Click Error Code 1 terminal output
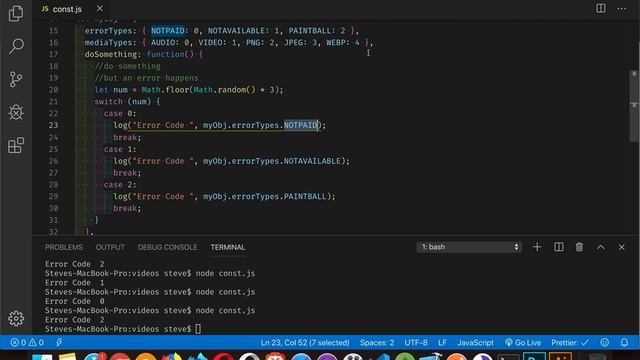This screenshot has width=640, height=360. (x=74, y=282)
